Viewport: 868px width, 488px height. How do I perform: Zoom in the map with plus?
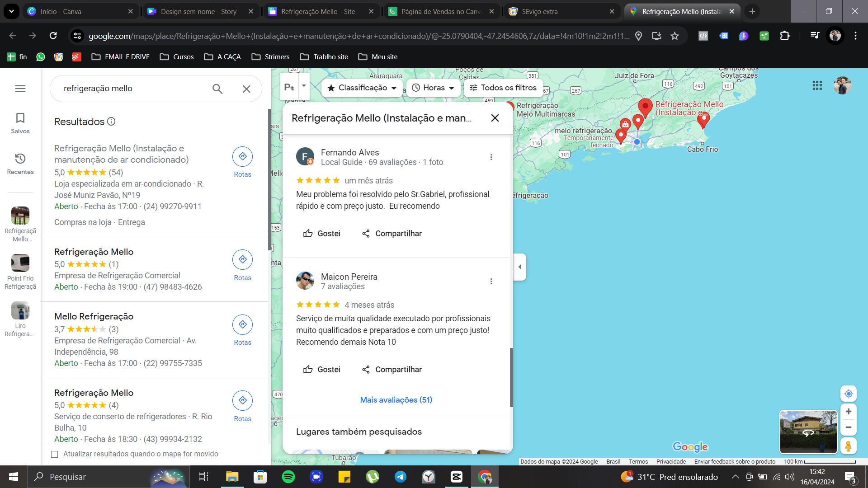[x=849, y=412]
